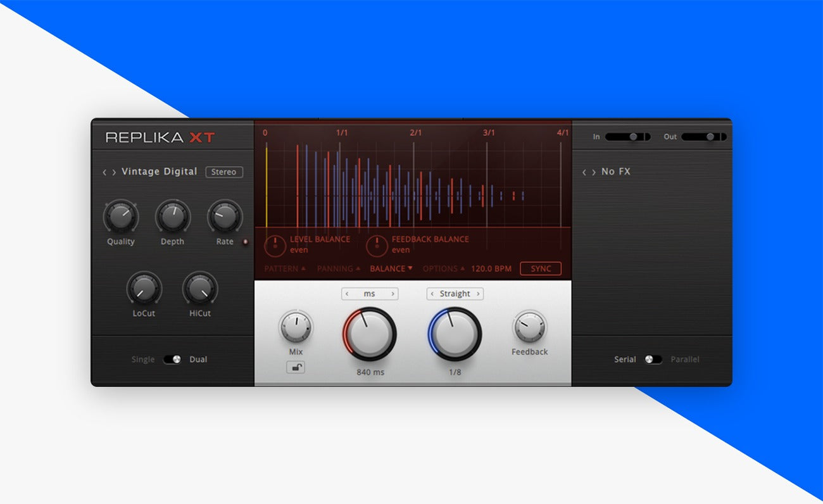
Task: Click the 840 ms delay value
Action: 370,372
